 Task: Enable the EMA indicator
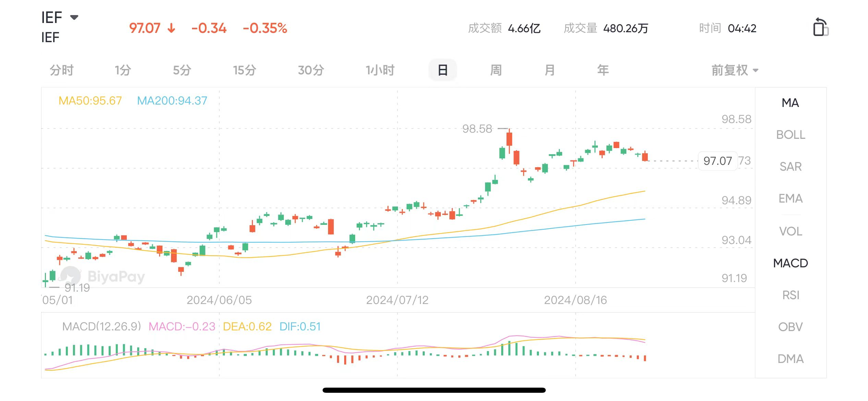click(790, 198)
